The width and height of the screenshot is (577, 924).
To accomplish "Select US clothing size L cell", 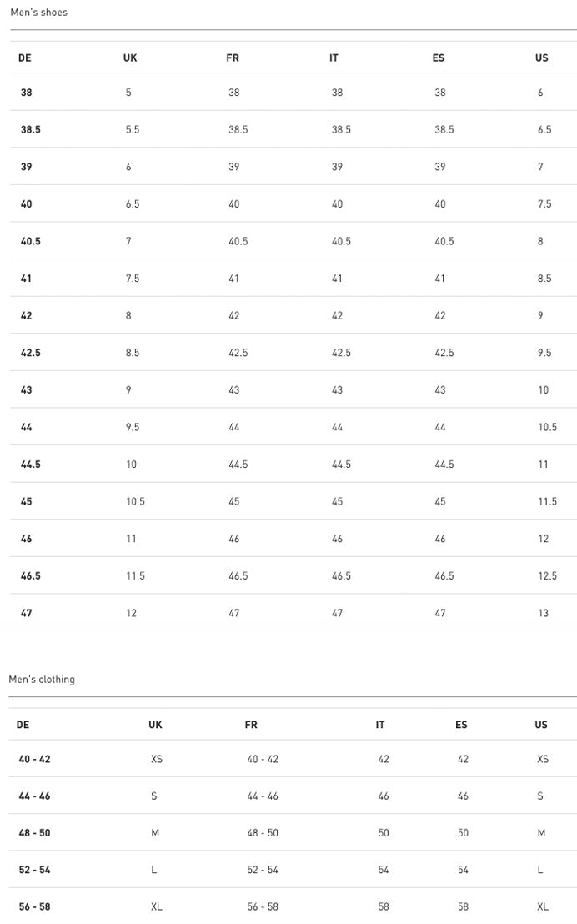I will click(539, 870).
